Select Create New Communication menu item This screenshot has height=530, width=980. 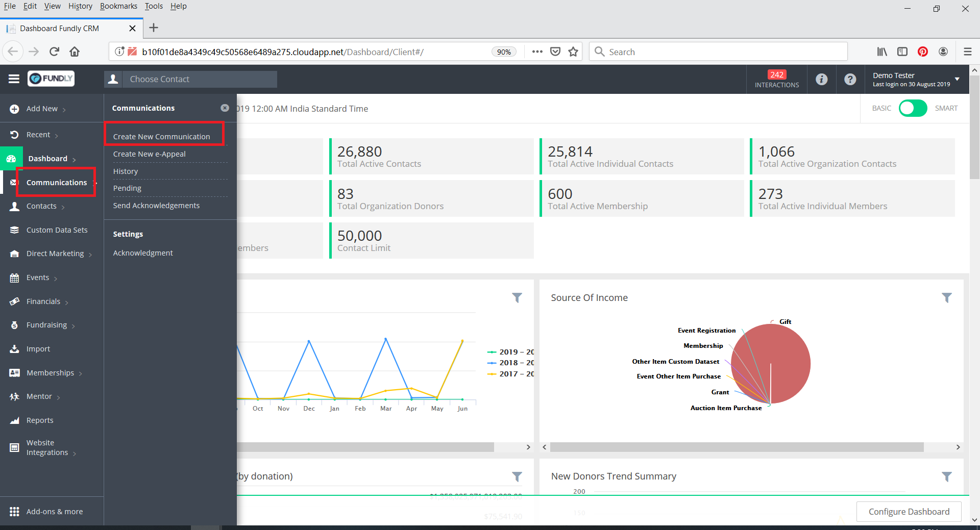point(161,137)
